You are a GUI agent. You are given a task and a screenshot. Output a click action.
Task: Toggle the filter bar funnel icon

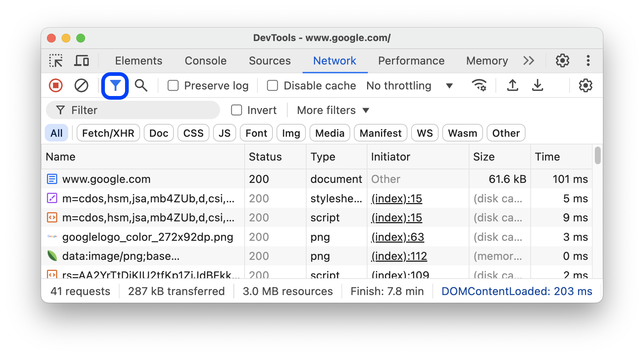tap(115, 86)
